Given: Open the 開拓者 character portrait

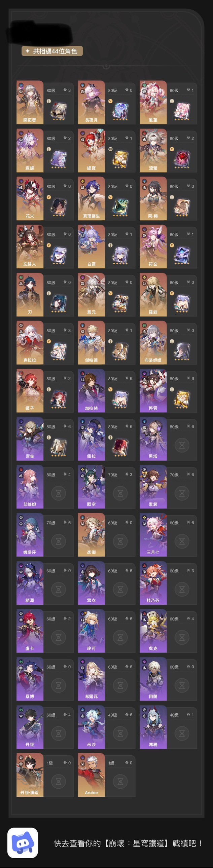Looking at the screenshot, I should 30,103.
